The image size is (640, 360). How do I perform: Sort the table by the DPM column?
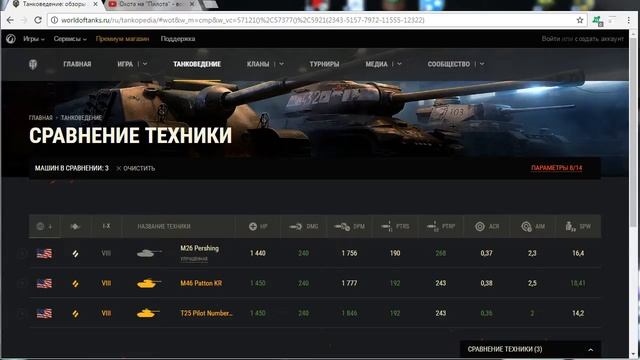click(349, 226)
